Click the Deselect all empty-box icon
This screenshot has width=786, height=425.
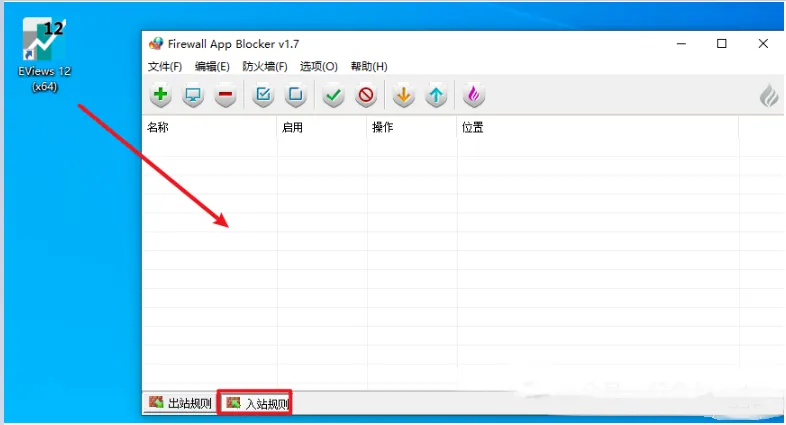pyautogui.click(x=296, y=95)
